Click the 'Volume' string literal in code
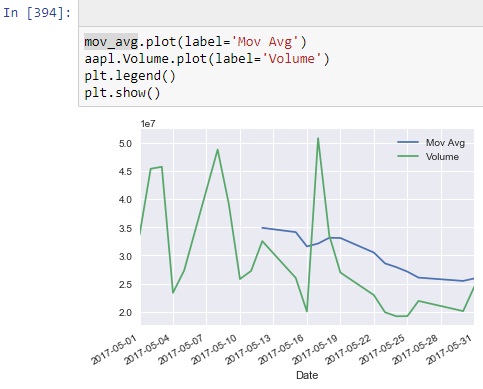This screenshot has height=389, width=483. coord(292,59)
